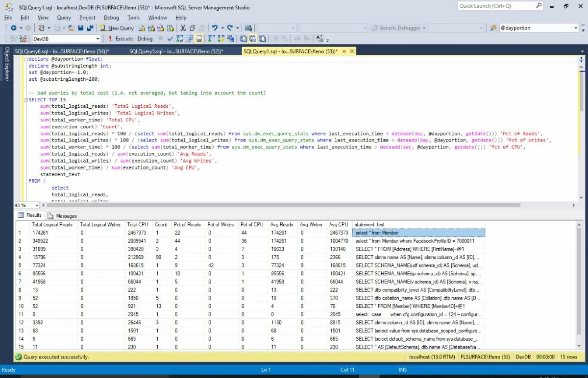Click the Undo arrow icon
This screenshot has height=378, width=588.
[x=214, y=28]
